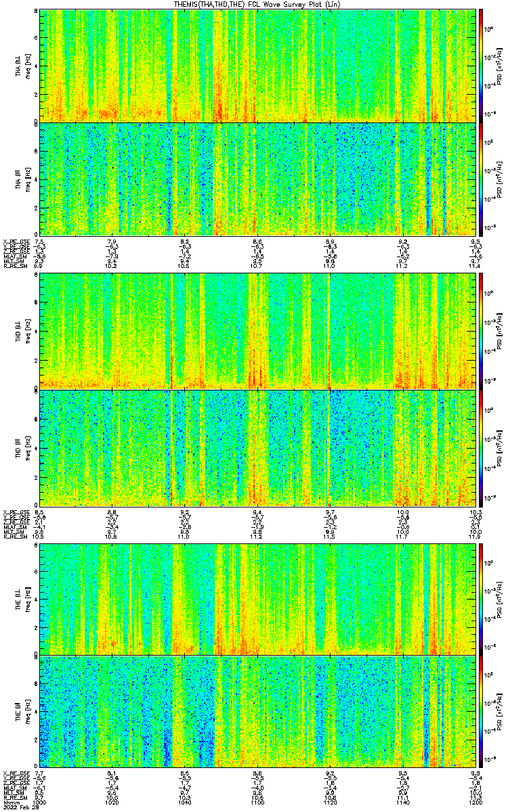Image resolution: width=508 pixels, height=812 pixels.
Task: Click the THE B-parallel freq [Hz] axis label
Action: [x=27, y=713]
